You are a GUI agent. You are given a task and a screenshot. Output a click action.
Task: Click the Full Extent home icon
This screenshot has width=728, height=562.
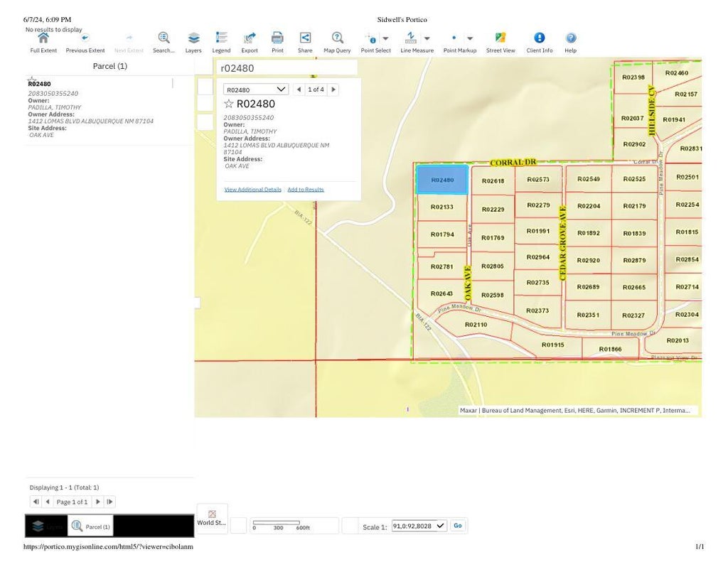[43, 39]
